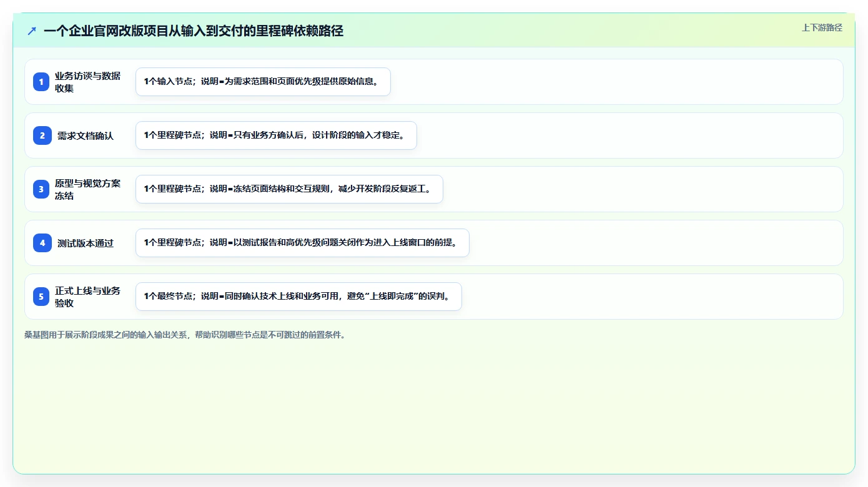Select the 需求文档确认 step label
Viewport: 868px width, 487px height.
coord(86,135)
